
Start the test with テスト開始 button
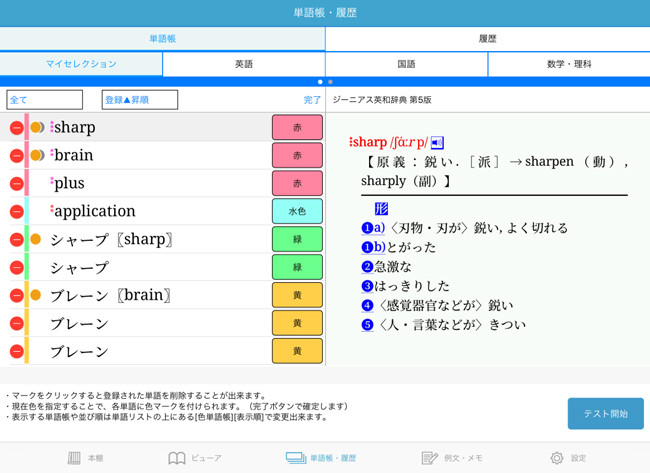tap(606, 414)
